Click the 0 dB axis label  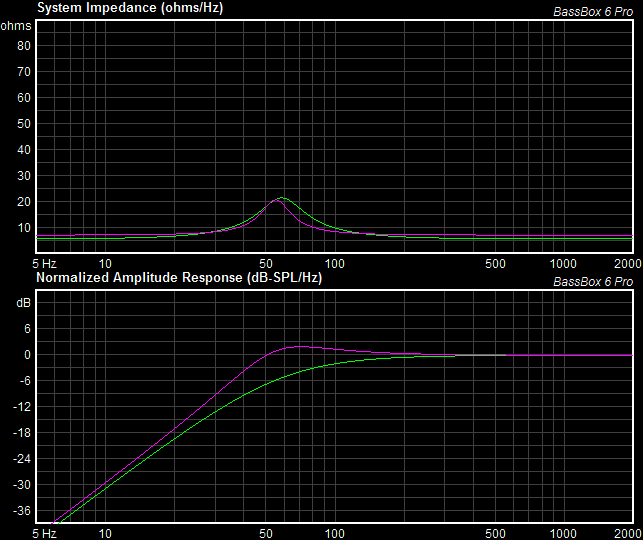point(27,355)
